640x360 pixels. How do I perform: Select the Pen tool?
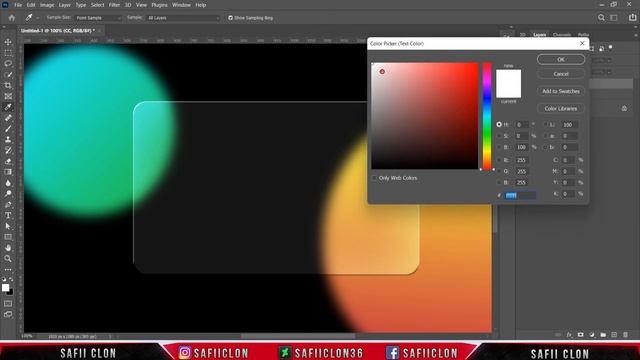click(8, 204)
